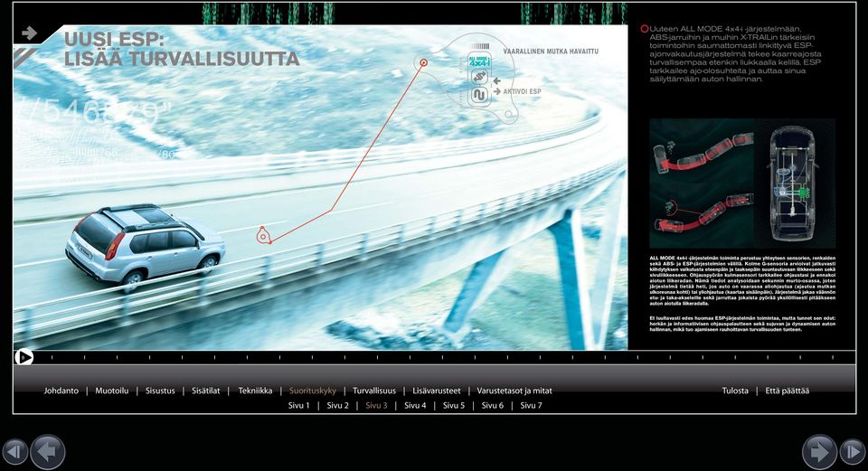
Task: Click the UUSI ESP: LISÄÄ TURVALLISUUTTA heading
Action: pos(182,49)
